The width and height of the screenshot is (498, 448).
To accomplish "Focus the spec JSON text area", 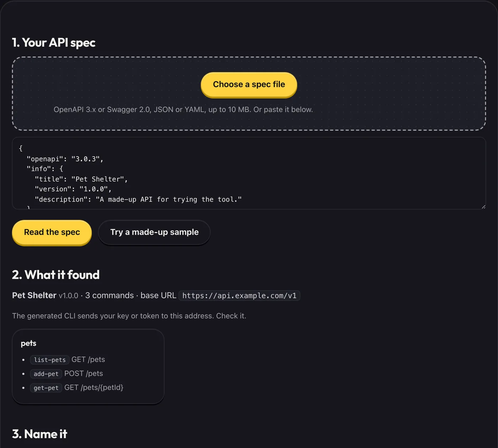I will click(x=249, y=173).
